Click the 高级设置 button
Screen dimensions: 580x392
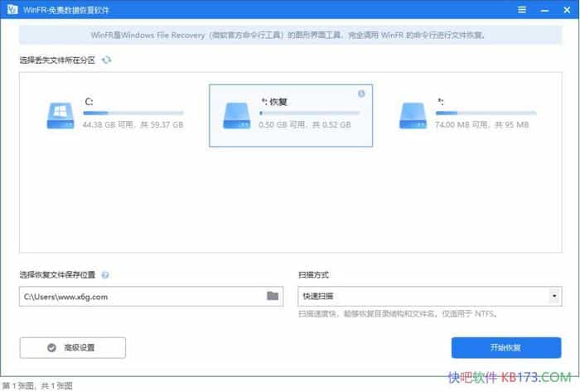[x=73, y=347]
